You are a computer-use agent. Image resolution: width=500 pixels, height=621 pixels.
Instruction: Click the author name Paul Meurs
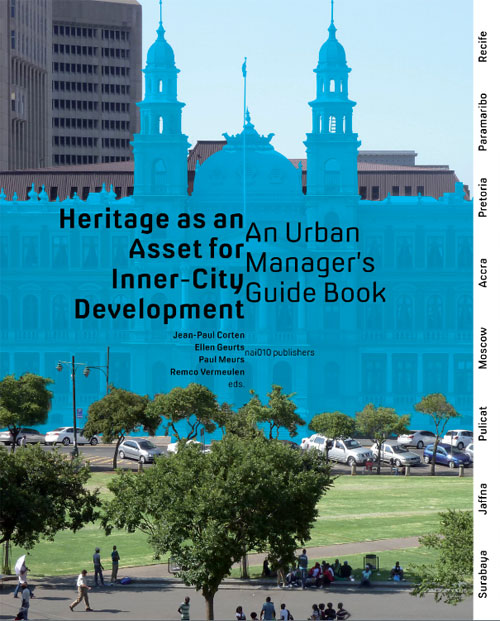tap(221, 360)
